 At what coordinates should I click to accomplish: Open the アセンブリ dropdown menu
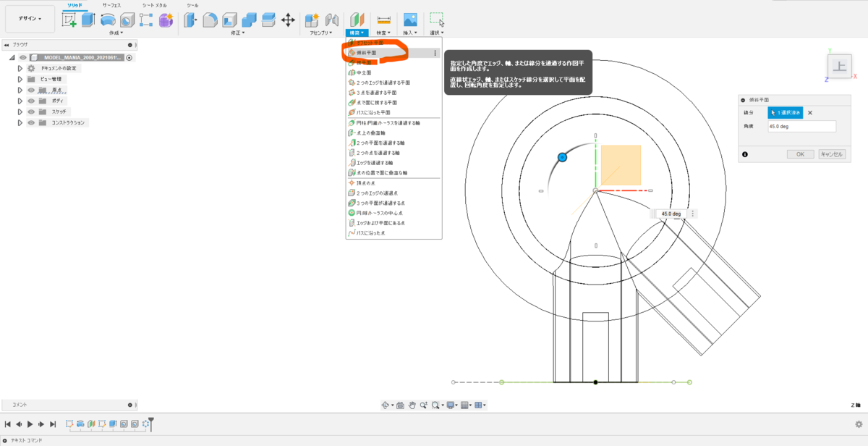(320, 33)
